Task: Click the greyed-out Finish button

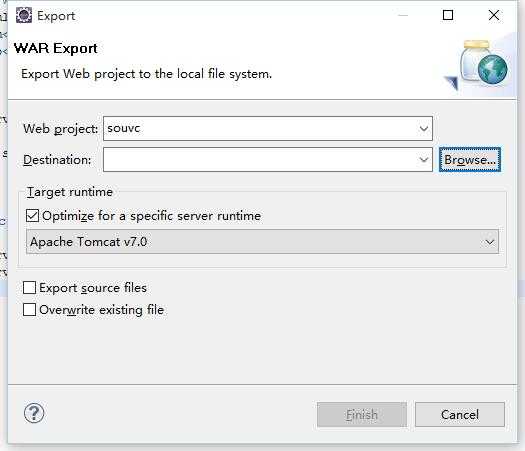Action: pos(362,415)
